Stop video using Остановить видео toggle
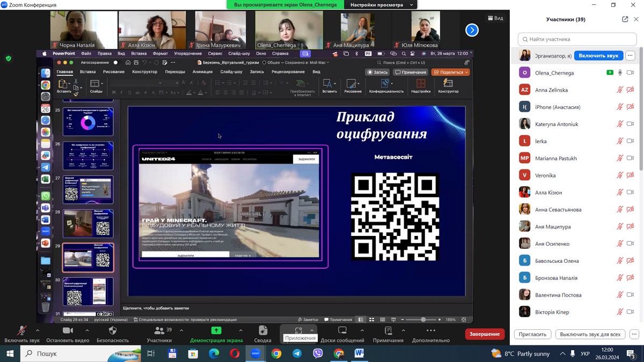This screenshot has width=644, height=362. 68,331
